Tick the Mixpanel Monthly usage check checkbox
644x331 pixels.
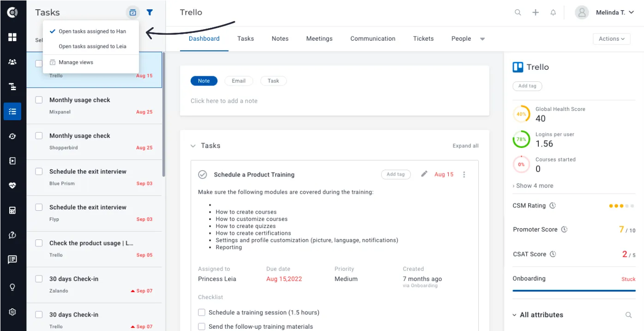pyautogui.click(x=39, y=100)
